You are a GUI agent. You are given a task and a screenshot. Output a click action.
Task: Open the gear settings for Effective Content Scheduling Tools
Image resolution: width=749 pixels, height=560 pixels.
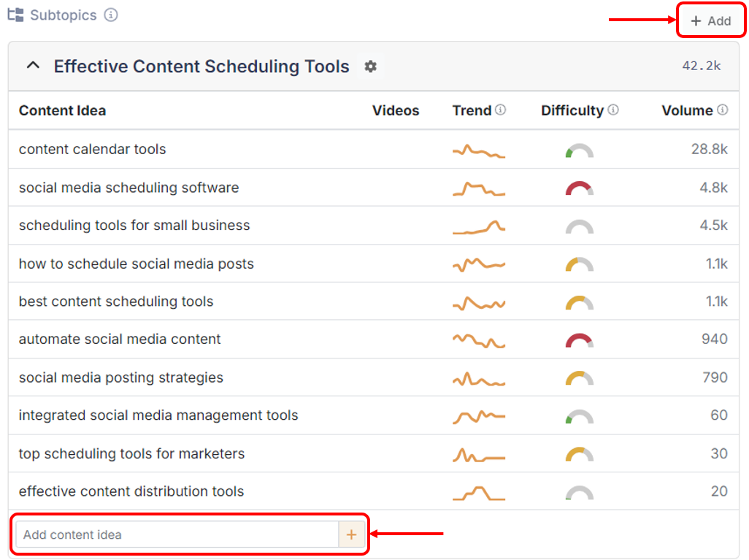(x=371, y=66)
